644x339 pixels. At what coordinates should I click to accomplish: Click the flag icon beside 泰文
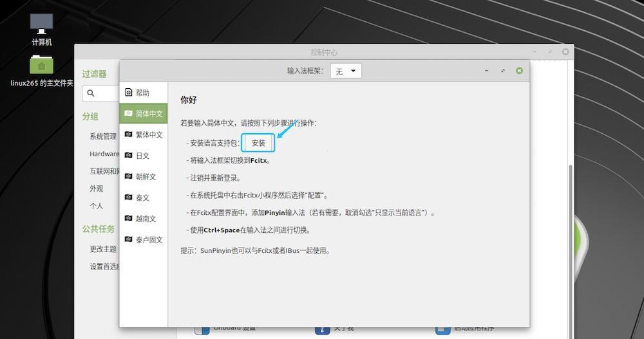pos(129,197)
